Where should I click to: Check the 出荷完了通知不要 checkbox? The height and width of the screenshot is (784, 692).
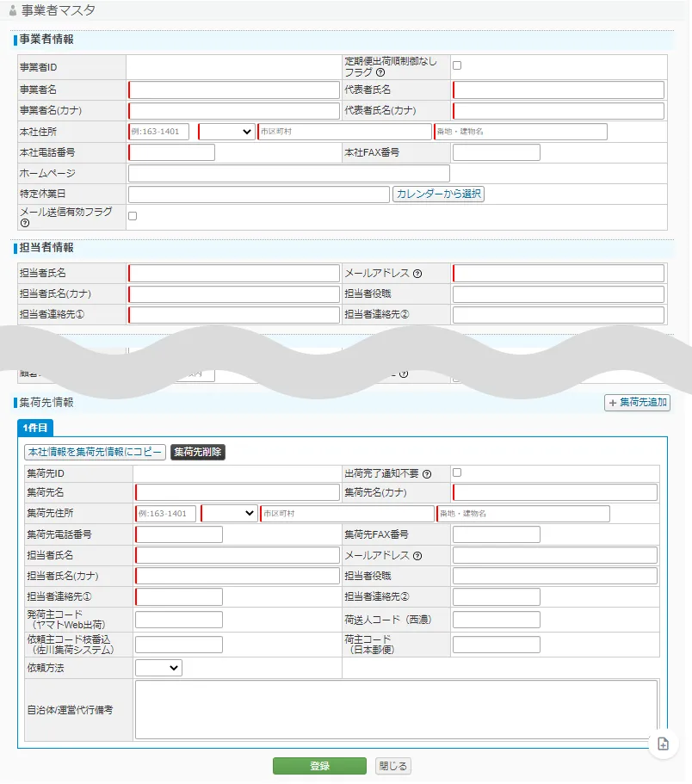pos(457,472)
